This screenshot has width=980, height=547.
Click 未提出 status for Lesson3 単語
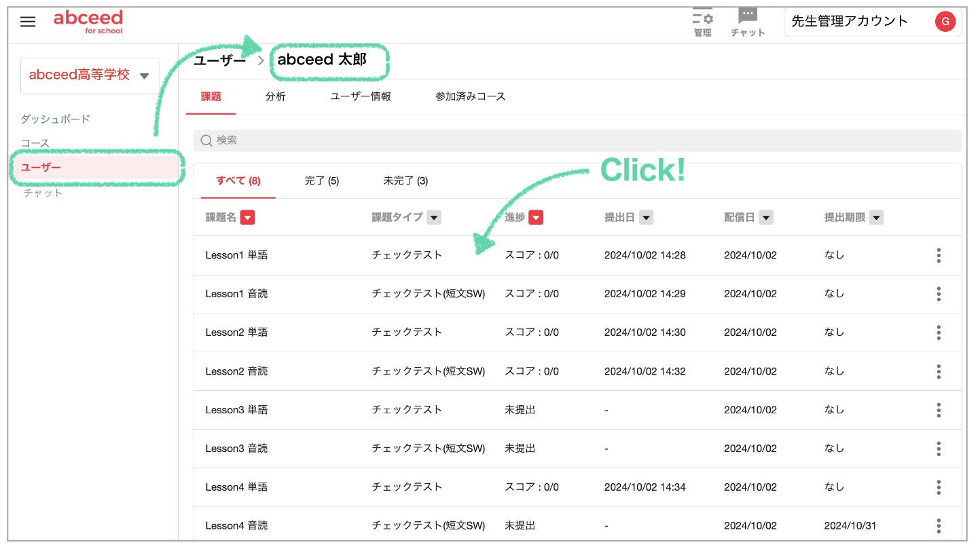(520, 410)
